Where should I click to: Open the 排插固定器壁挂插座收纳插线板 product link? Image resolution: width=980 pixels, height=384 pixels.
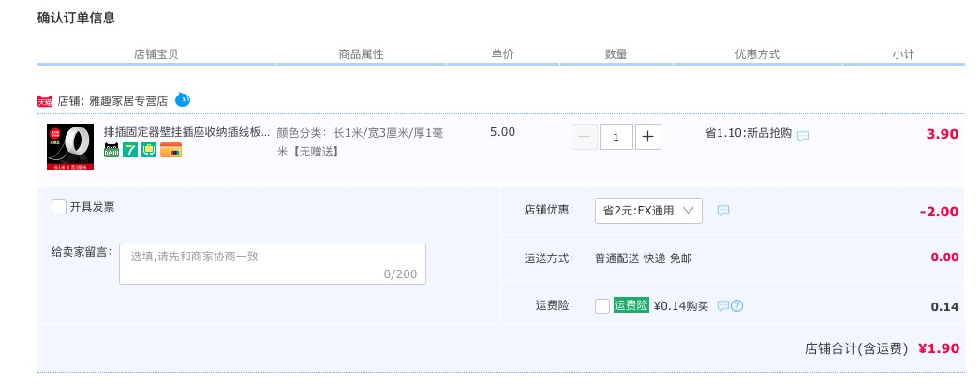click(x=186, y=132)
